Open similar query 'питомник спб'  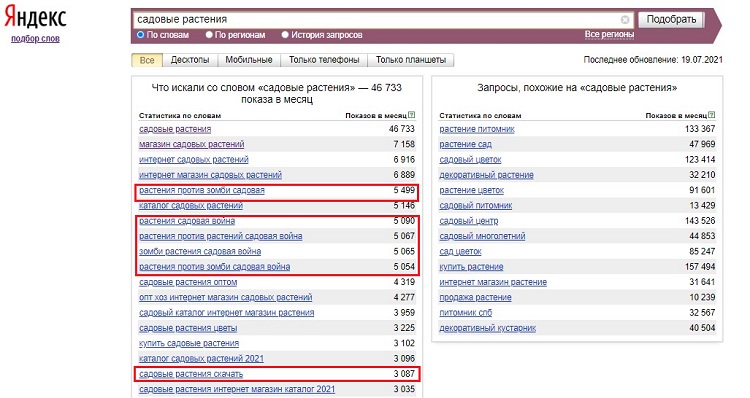(x=465, y=313)
